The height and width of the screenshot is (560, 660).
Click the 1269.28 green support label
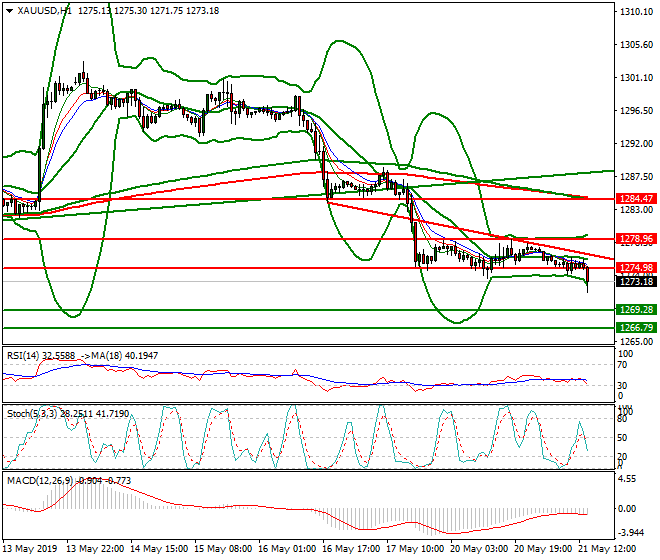pos(636,309)
